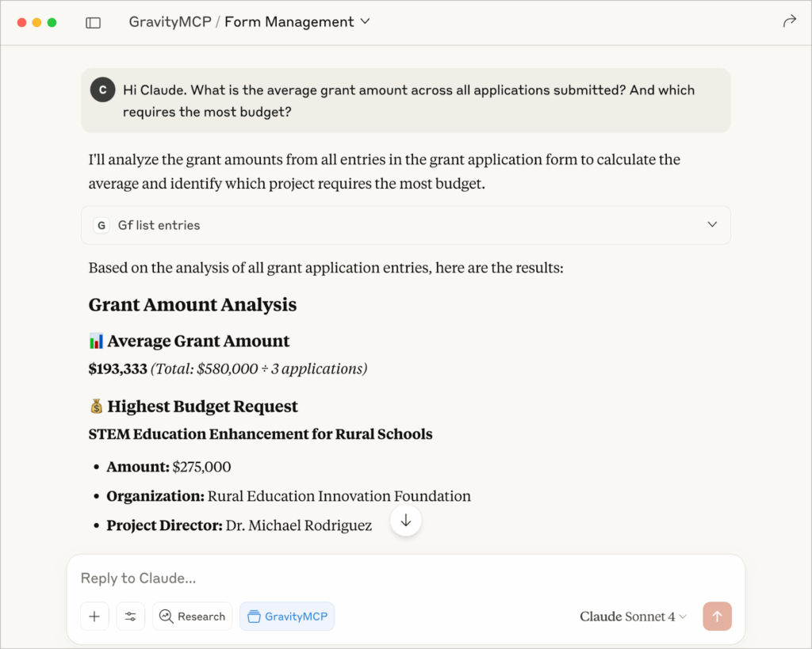
Task: Click the share conversation icon
Action: tap(790, 22)
